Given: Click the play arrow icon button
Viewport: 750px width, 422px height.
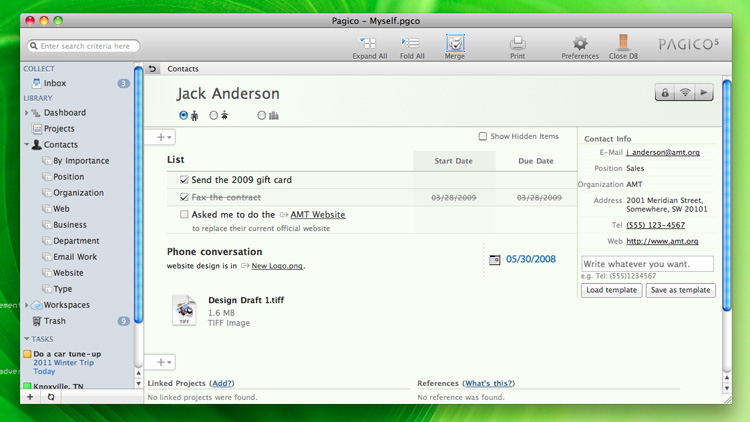Looking at the screenshot, I should pos(704,92).
